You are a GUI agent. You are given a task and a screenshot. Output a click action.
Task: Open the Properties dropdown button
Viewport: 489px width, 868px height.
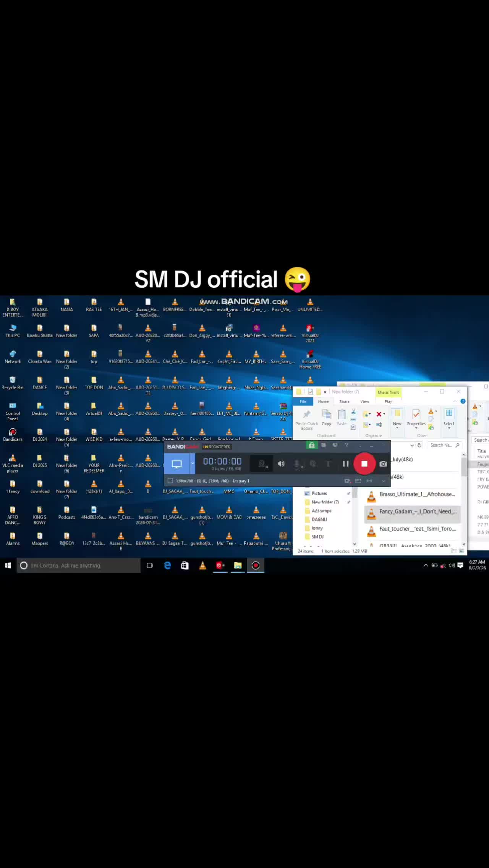pyautogui.click(x=416, y=419)
